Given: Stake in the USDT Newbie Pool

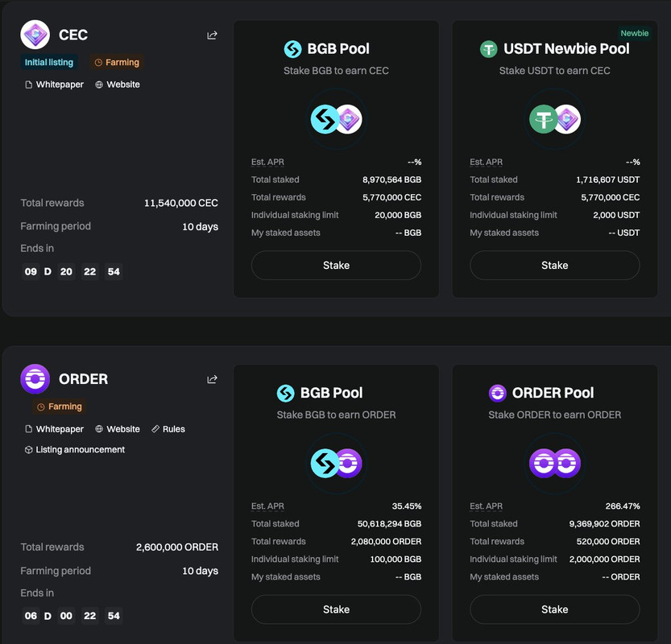Looking at the screenshot, I should (x=554, y=265).
